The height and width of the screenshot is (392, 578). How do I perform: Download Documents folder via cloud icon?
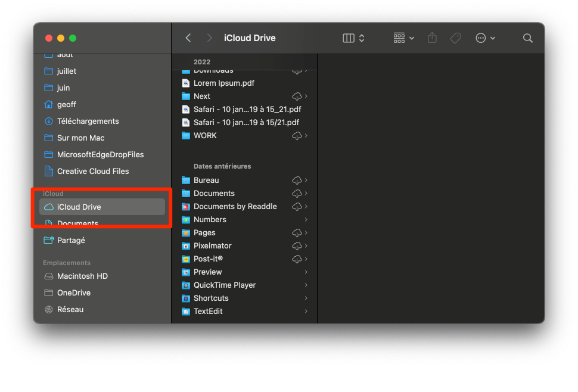(297, 194)
